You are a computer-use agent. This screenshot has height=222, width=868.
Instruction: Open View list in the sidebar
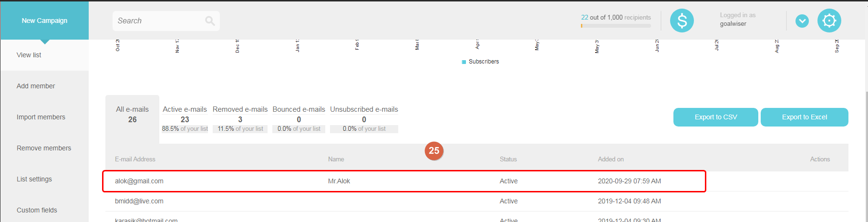coord(29,55)
